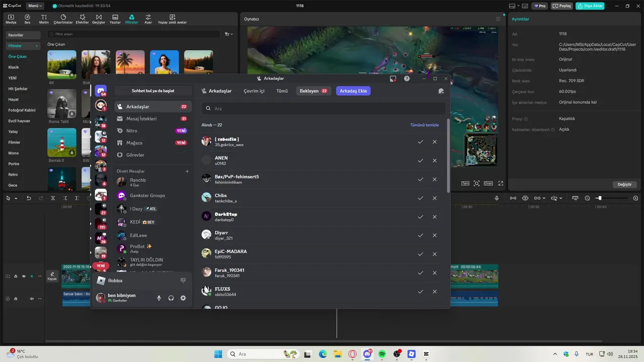Image resolution: width=644 pixels, height=362 pixels.
Task: Open the Efektler effects panel
Action: click(82, 19)
